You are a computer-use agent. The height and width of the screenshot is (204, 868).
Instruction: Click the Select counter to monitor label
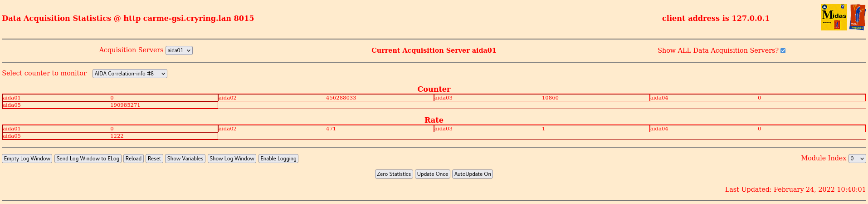click(44, 73)
